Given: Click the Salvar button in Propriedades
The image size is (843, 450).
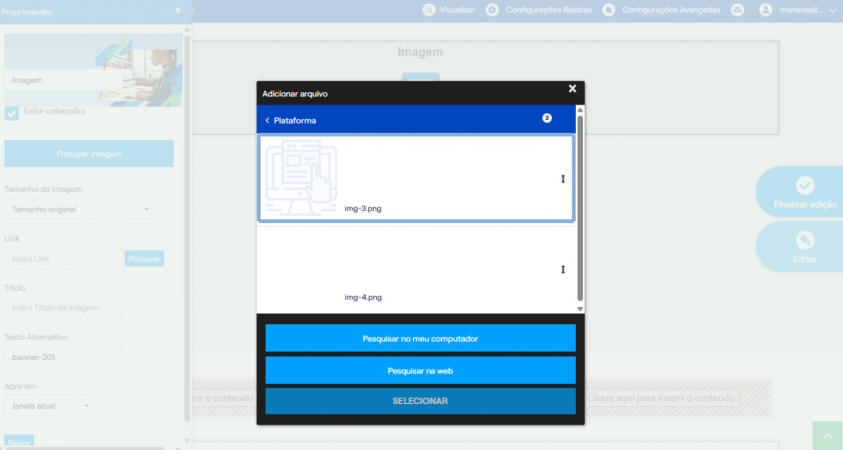Looking at the screenshot, I should (x=19, y=441).
